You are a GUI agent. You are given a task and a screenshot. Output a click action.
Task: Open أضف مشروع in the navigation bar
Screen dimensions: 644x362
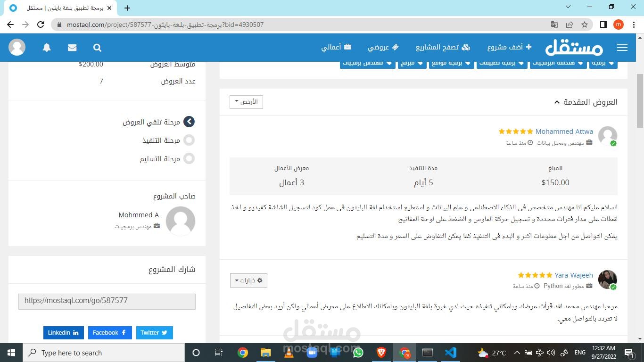pyautogui.click(x=509, y=47)
